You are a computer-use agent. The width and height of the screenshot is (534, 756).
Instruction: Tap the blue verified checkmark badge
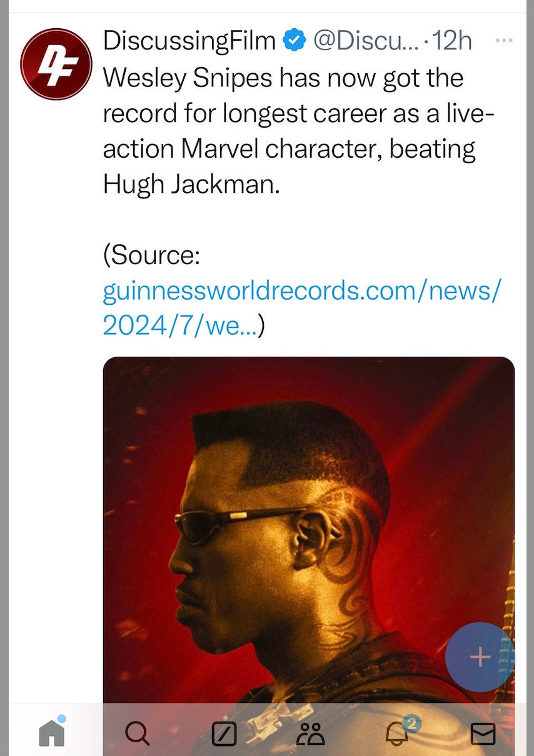[x=294, y=41]
